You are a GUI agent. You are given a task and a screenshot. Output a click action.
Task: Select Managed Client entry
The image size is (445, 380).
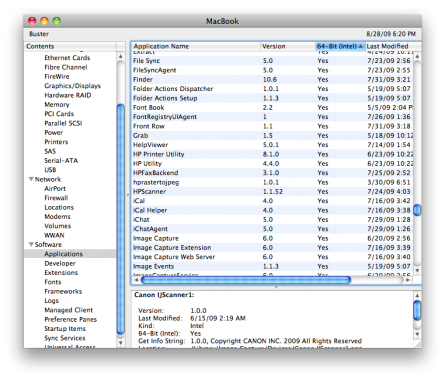(x=68, y=310)
